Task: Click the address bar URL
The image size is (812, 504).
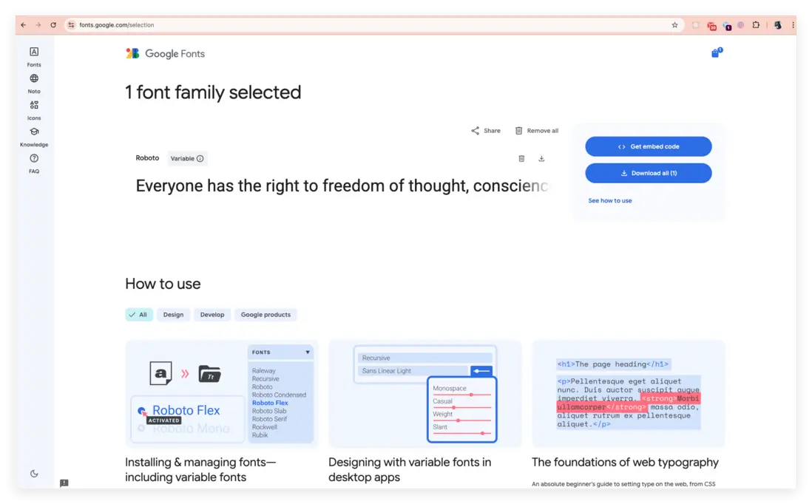Action: pyautogui.click(x=117, y=25)
